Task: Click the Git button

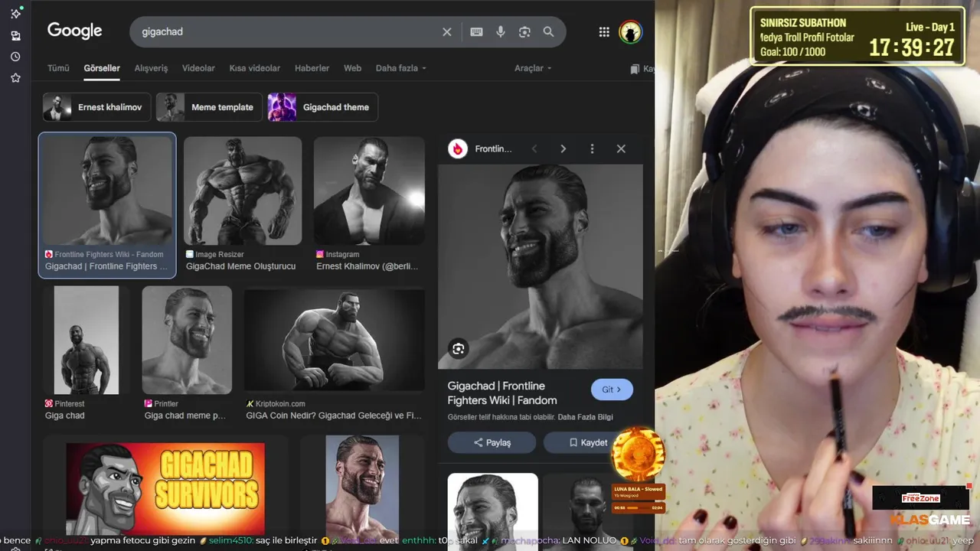Action: pyautogui.click(x=612, y=390)
